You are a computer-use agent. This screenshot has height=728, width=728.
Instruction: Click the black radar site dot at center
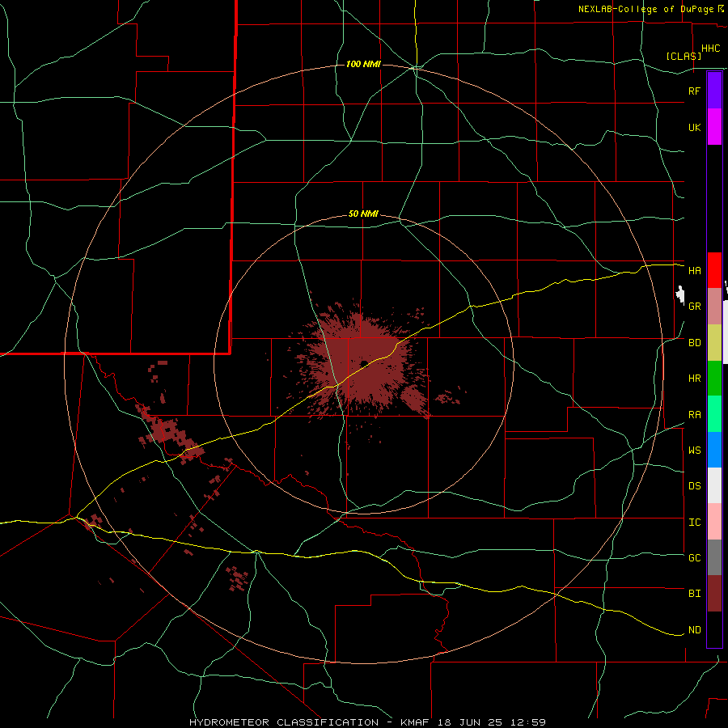tap(364, 363)
